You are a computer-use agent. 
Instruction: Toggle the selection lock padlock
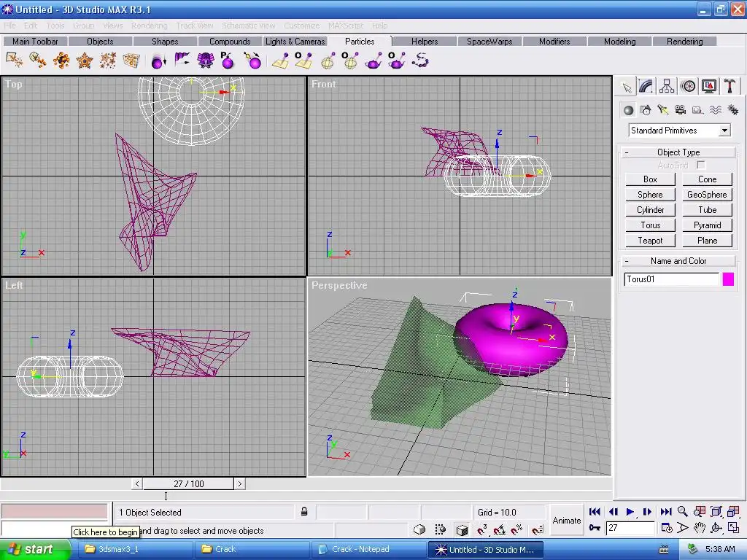(304, 512)
